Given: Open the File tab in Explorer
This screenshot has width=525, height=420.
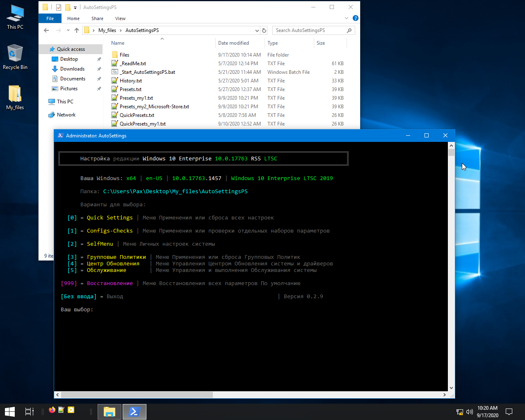Looking at the screenshot, I should [x=50, y=18].
